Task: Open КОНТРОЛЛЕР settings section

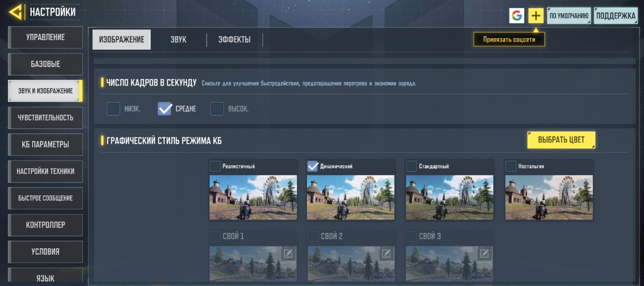Action: (x=45, y=225)
